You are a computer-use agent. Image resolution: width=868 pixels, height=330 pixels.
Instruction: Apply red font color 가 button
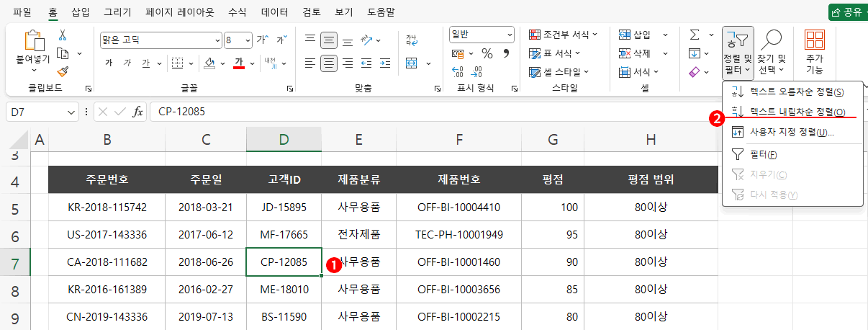(x=239, y=63)
